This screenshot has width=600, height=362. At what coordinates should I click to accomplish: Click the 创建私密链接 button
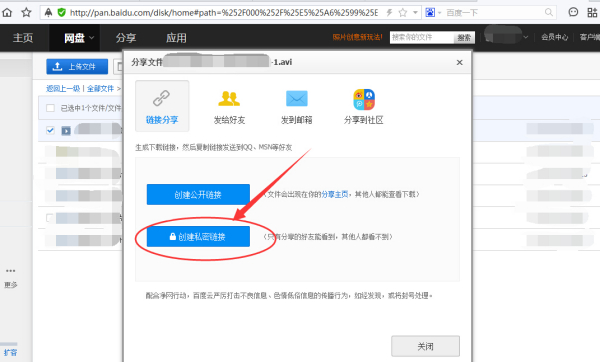198,236
